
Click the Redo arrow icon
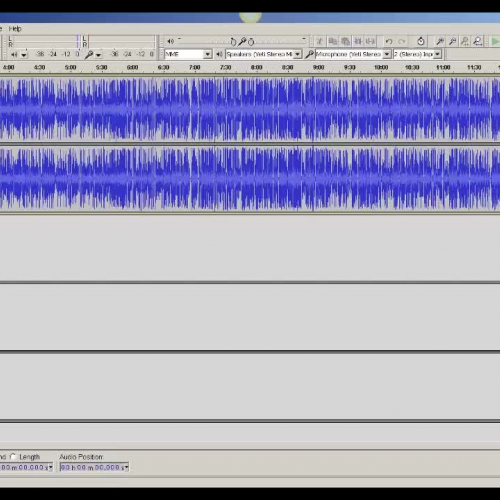coord(402,41)
